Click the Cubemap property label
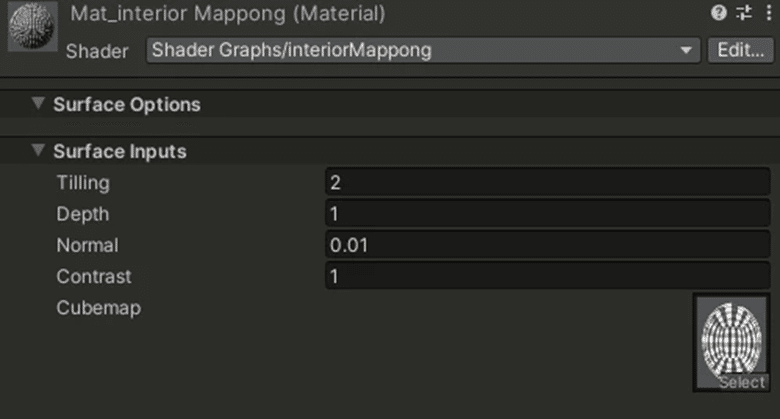Image resolution: width=780 pixels, height=419 pixels. [x=98, y=308]
